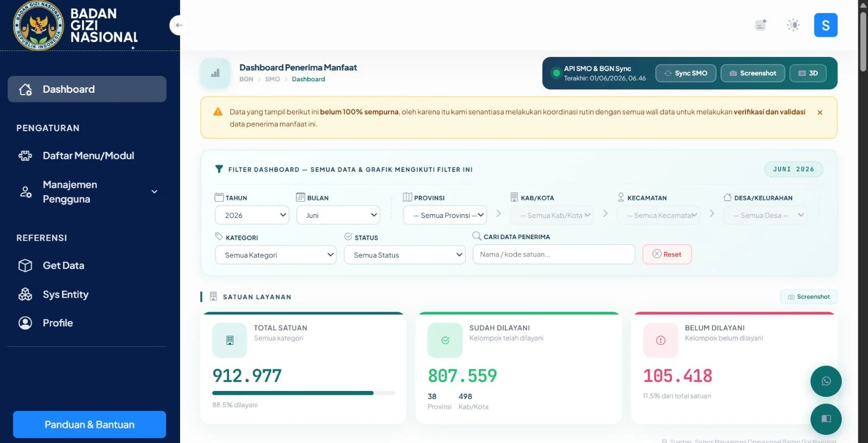
Task: Click the Belum Dilayani alert icon
Action: click(660, 340)
